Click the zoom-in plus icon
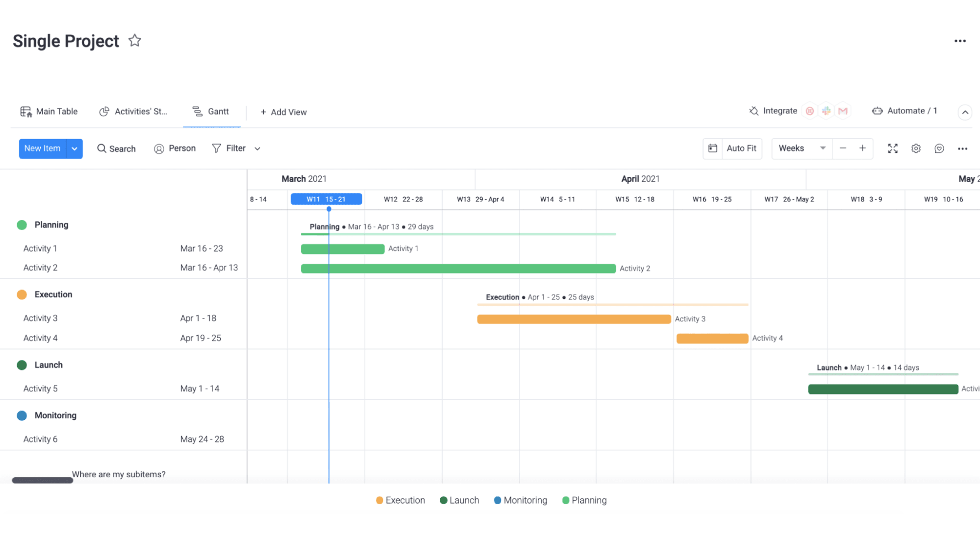Image resolution: width=980 pixels, height=536 pixels. [863, 148]
